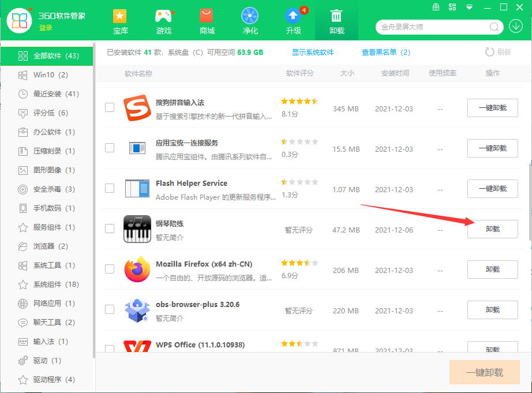Image resolution: width=532 pixels, height=393 pixels.
Task: Select 驱动程序 (4) category
Action: [47, 379]
